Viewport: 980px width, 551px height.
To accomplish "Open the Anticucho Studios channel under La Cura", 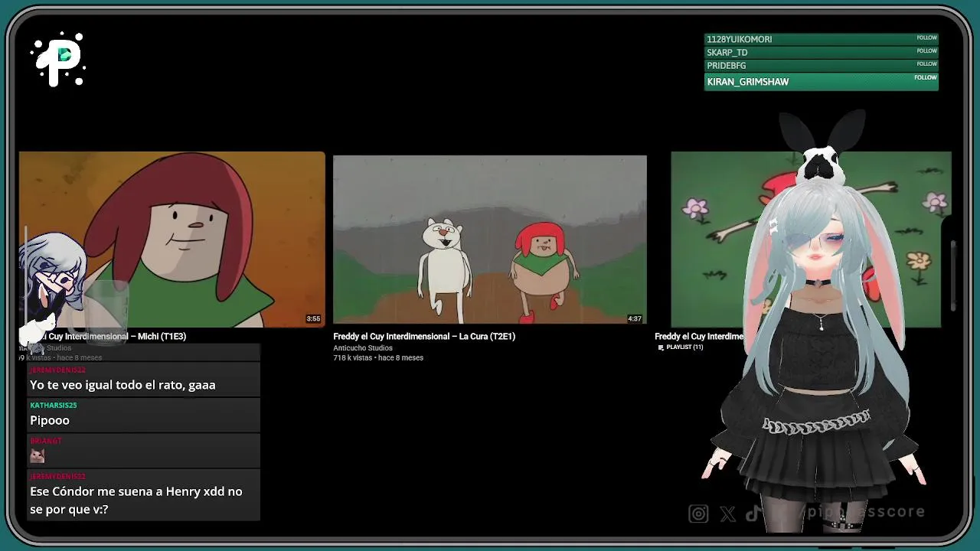I will [363, 348].
